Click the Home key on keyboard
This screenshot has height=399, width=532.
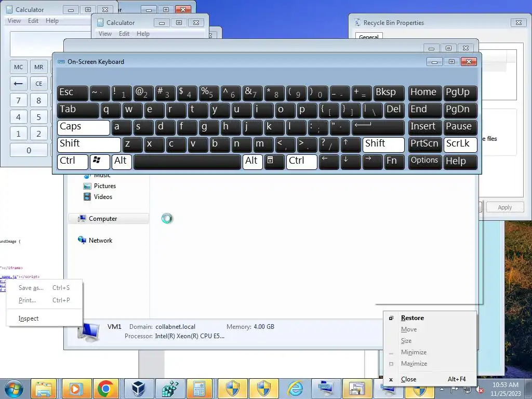(425, 94)
